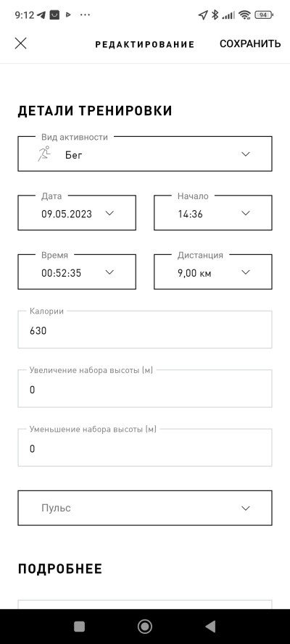Open the Начало time chevron
Screen dimensions: 290x644
246,213
